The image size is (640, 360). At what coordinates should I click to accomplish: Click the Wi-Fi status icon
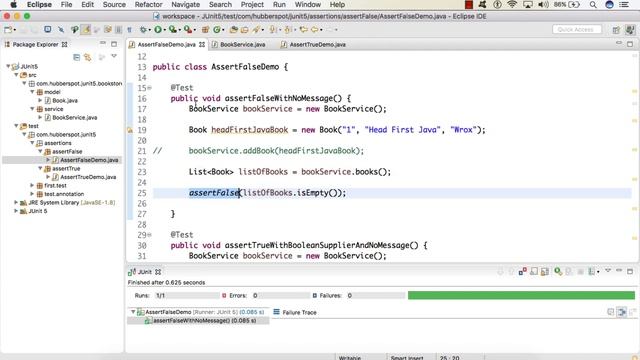tap(512, 5)
